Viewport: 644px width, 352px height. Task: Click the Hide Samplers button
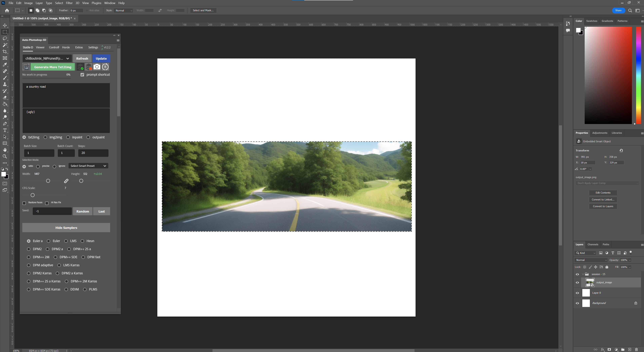pyautogui.click(x=66, y=228)
